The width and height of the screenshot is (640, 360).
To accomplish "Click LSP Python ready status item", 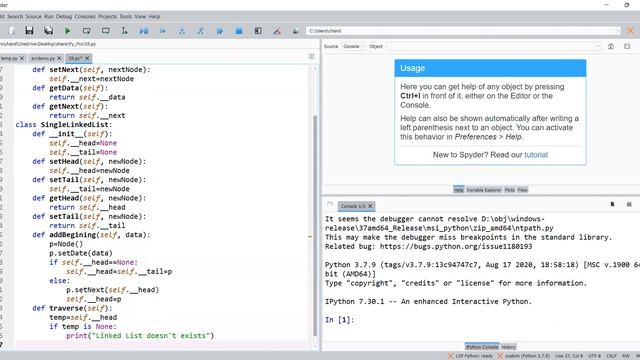I will [x=470, y=356].
